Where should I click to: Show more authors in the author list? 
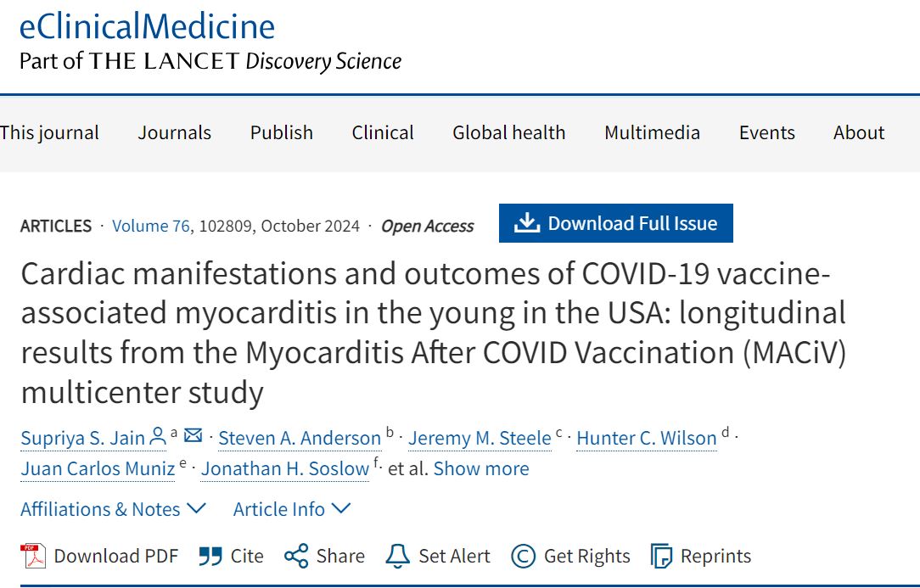pos(481,468)
